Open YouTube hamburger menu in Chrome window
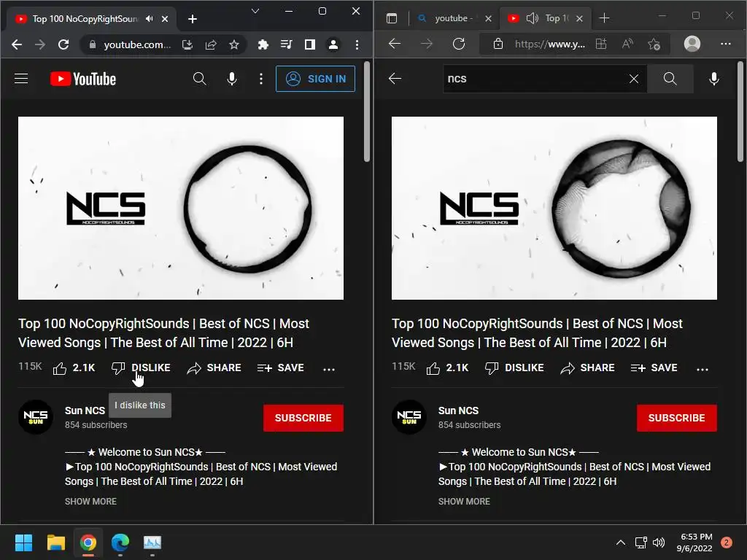The width and height of the screenshot is (747, 560). click(x=21, y=79)
